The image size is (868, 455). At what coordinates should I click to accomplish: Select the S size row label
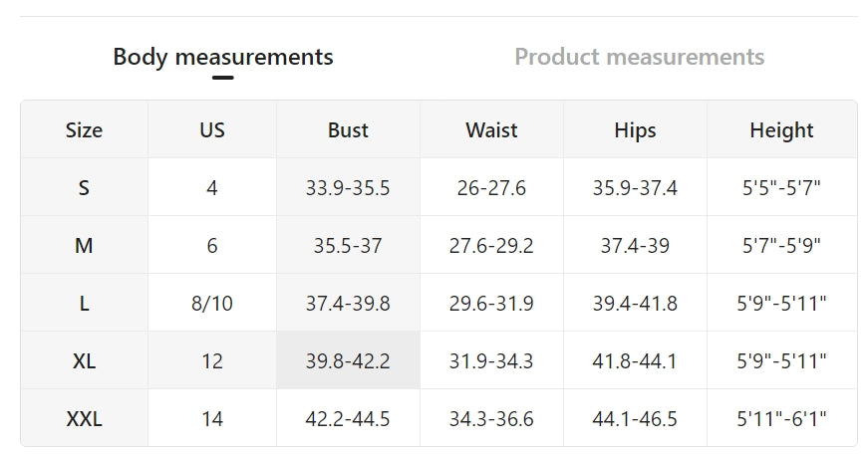click(x=84, y=188)
